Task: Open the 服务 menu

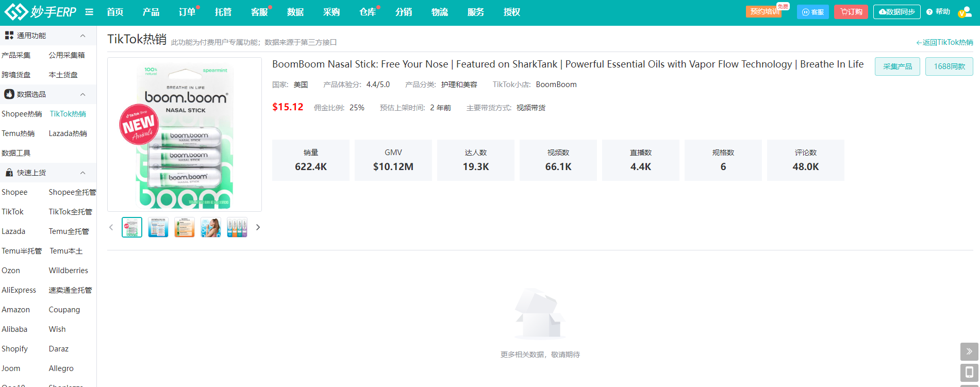Action: [476, 12]
